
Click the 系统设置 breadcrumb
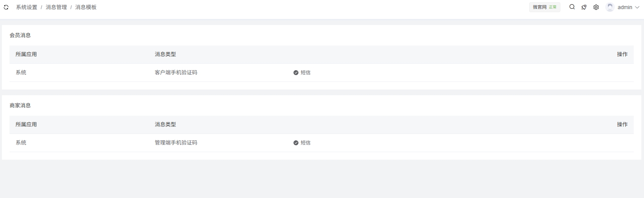(x=27, y=7)
